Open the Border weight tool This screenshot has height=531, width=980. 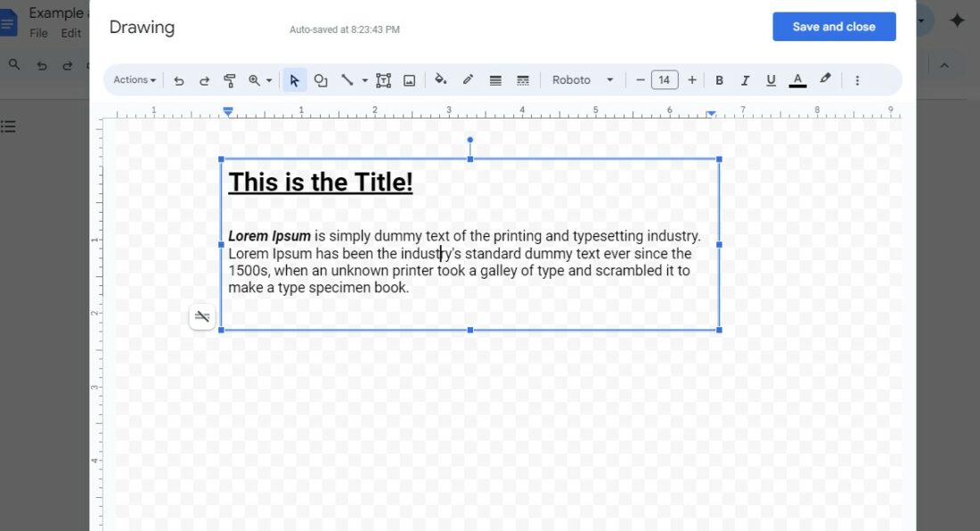[495, 79]
